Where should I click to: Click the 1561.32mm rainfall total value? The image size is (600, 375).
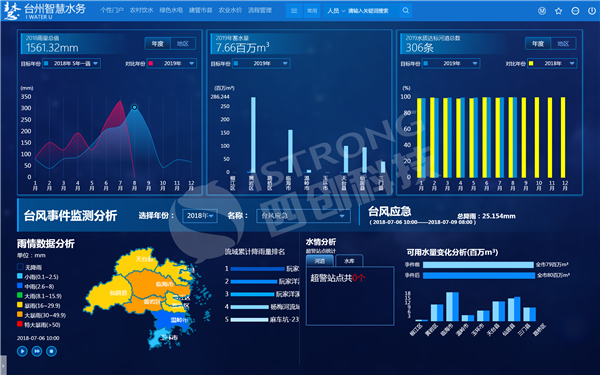tap(52, 48)
